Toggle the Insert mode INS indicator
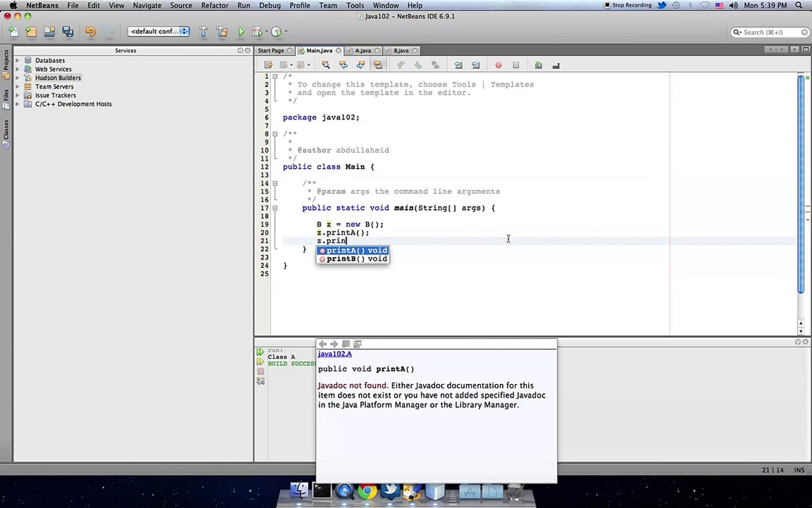 pyautogui.click(x=799, y=470)
